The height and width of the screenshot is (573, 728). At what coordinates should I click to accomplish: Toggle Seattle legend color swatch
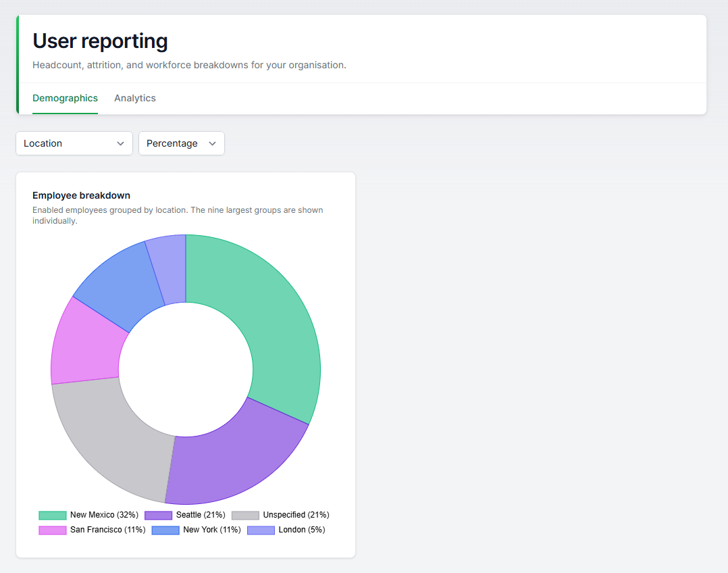point(158,516)
